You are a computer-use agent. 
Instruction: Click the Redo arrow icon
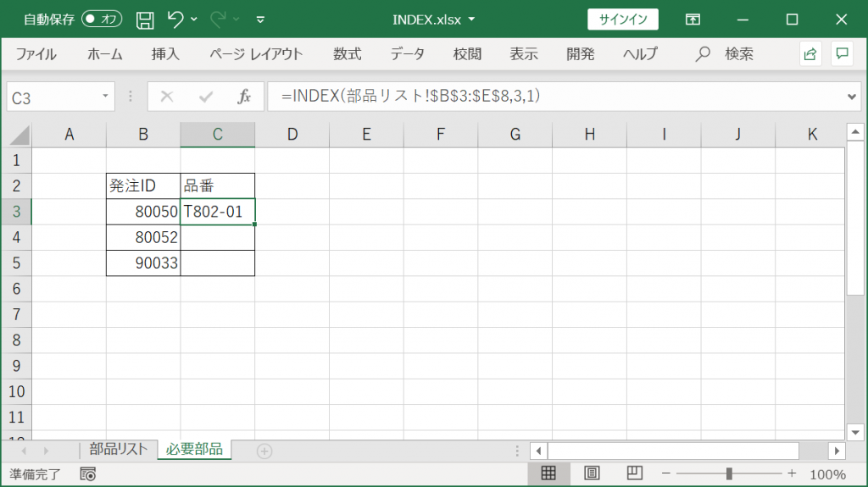pos(218,19)
